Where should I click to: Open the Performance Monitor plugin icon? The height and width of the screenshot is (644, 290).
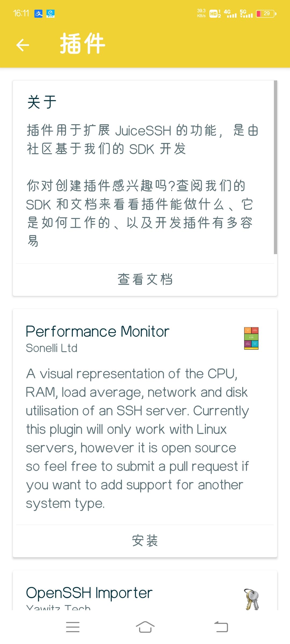click(x=251, y=338)
